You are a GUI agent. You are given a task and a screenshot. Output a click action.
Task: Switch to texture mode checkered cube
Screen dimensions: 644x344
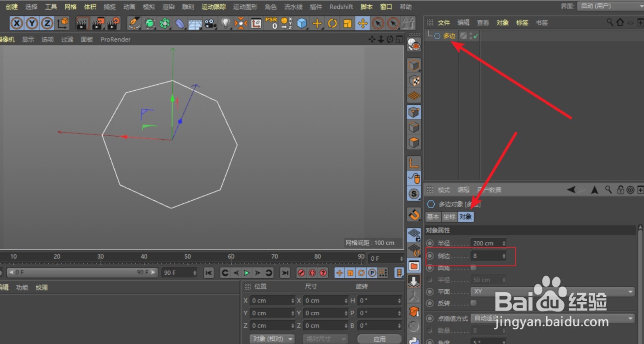pos(414,81)
